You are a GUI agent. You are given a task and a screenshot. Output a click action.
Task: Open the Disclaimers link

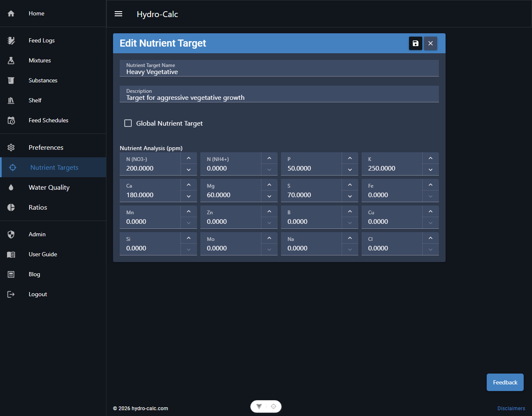point(511,409)
